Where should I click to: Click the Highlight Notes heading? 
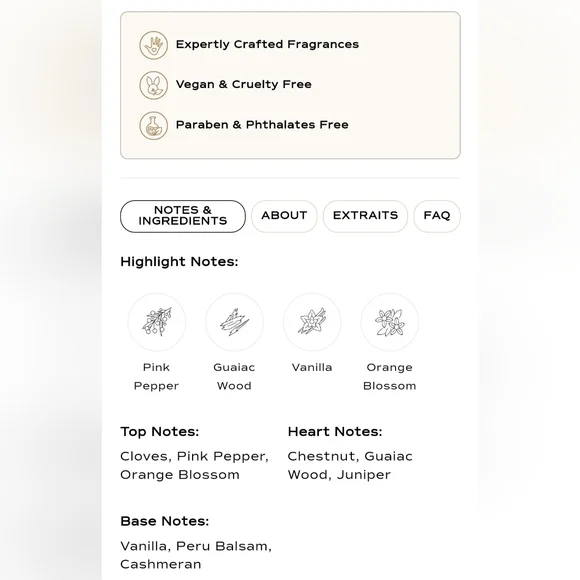pos(179,262)
